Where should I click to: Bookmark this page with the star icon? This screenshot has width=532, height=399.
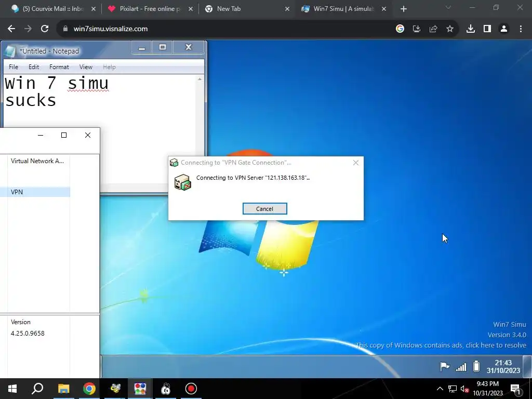pyautogui.click(x=450, y=29)
